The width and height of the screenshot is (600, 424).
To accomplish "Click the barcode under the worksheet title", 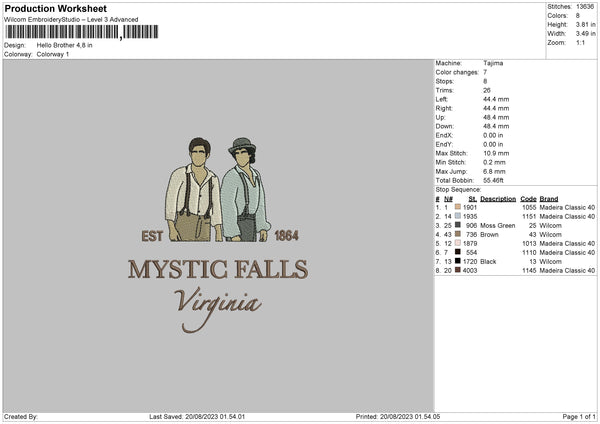I will click(x=81, y=32).
